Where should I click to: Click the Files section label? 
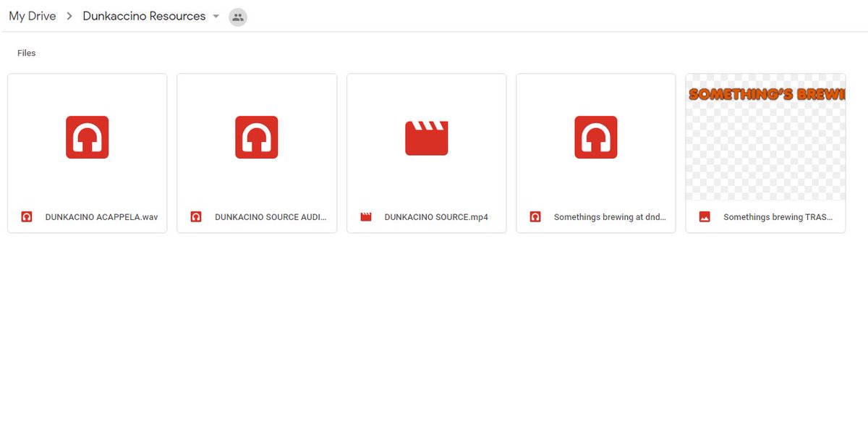pyautogui.click(x=27, y=53)
